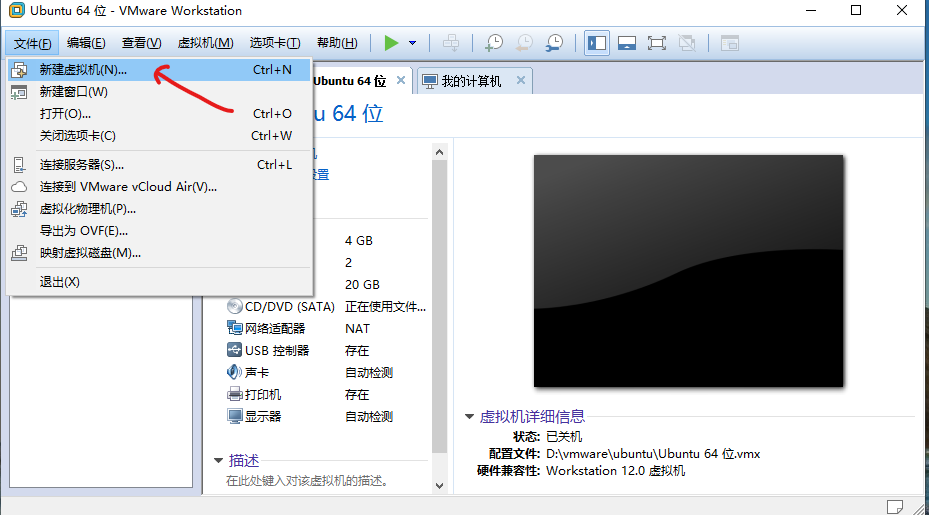Viewport: 929px width, 515px height.
Task: Open the 虚拟机(M) menu
Action: pos(206,43)
